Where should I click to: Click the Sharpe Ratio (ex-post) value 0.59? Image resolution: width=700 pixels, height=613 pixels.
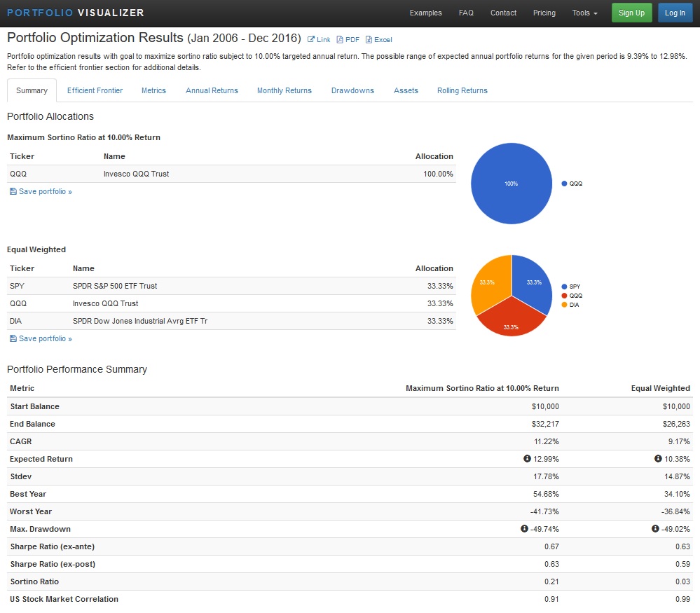682,564
